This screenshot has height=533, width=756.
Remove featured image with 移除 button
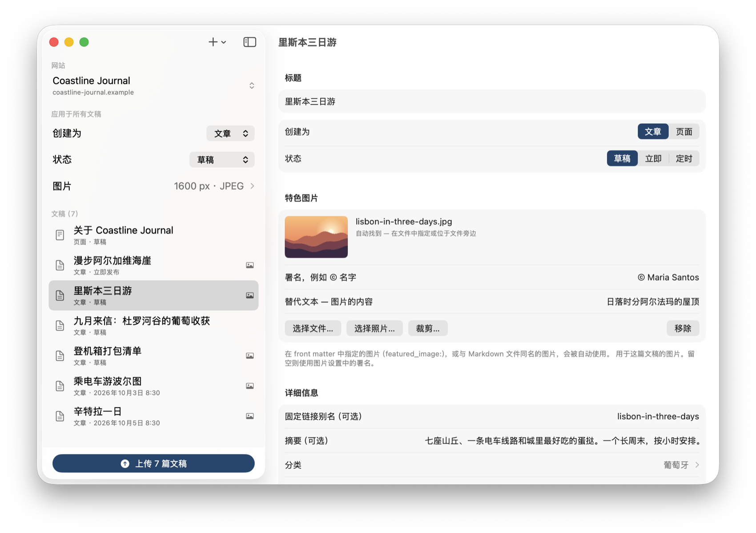(x=683, y=328)
